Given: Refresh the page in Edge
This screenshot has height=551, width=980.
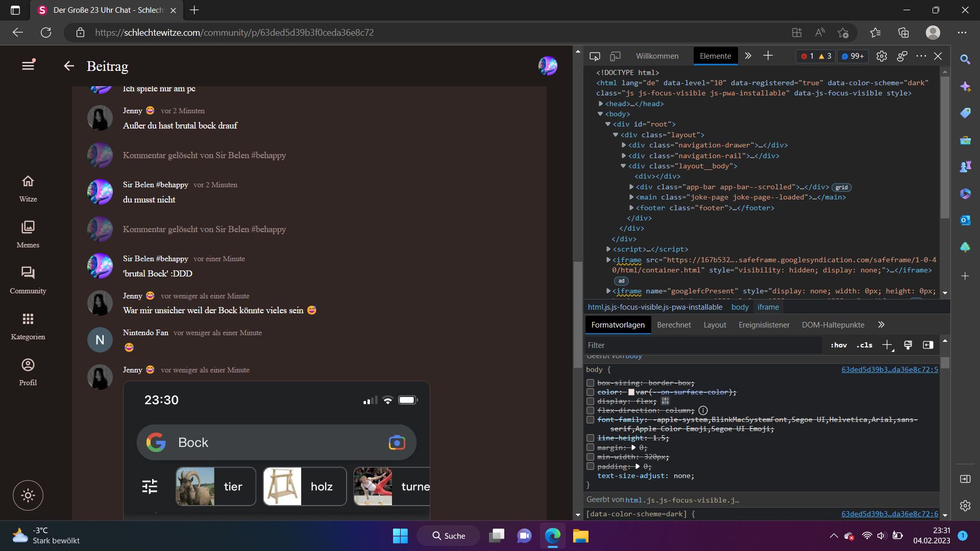Looking at the screenshot, I should tap(46, 33).
